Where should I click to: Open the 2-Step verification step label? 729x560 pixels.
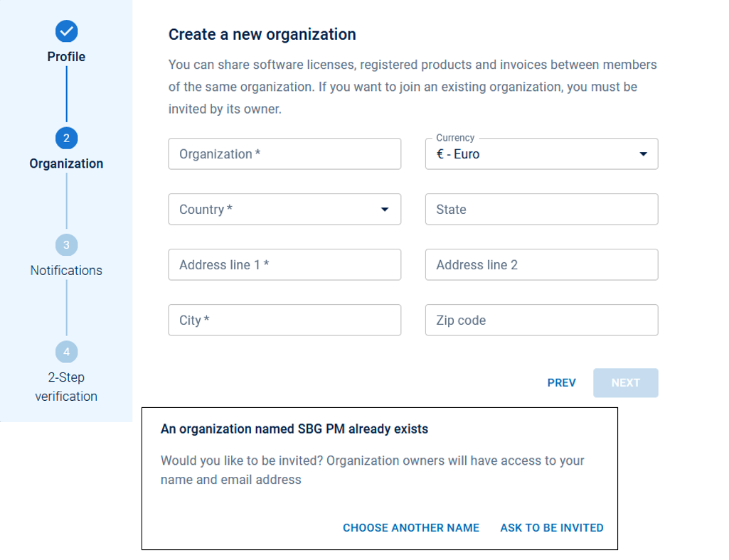[x=66, y=387]
